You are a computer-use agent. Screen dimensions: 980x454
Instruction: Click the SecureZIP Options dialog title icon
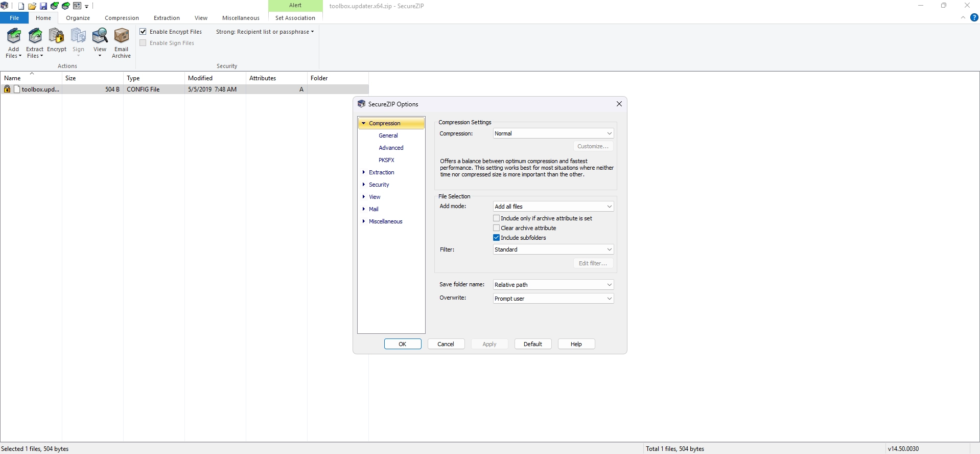[361, 104]
